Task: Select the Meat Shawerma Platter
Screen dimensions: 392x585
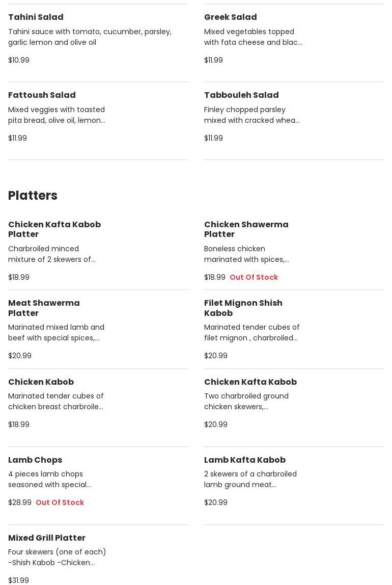Action: 44,308
